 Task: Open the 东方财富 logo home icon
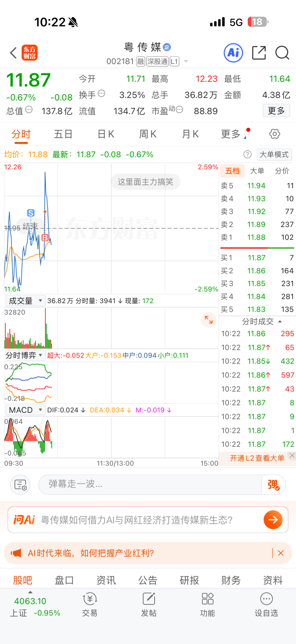30,53
